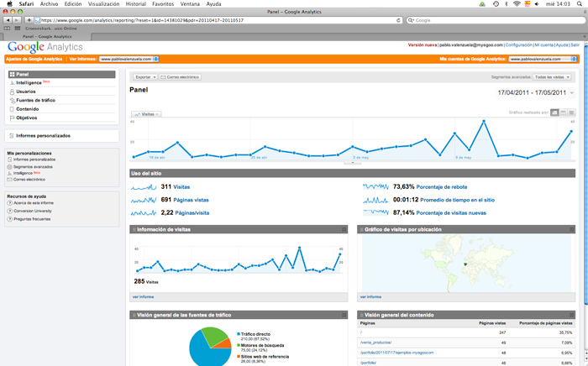Click the Contenido page icon
The width and height of the screenshot is (588, 366).
(x=12, y=109)
